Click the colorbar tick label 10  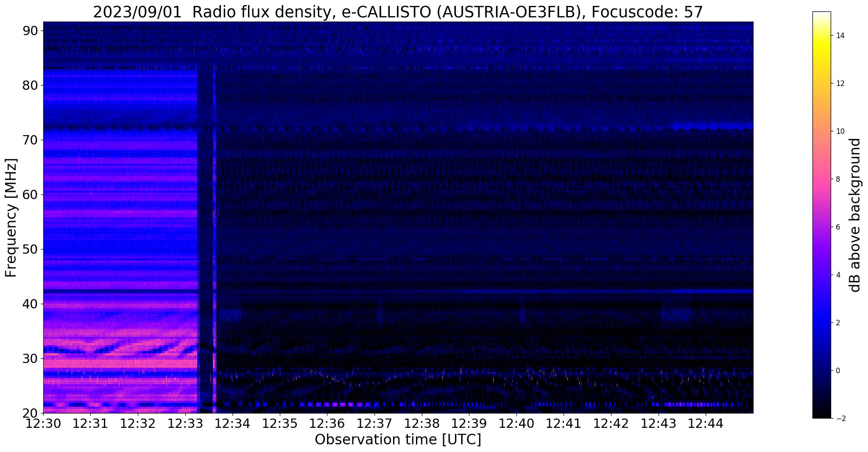coord(840,131)
